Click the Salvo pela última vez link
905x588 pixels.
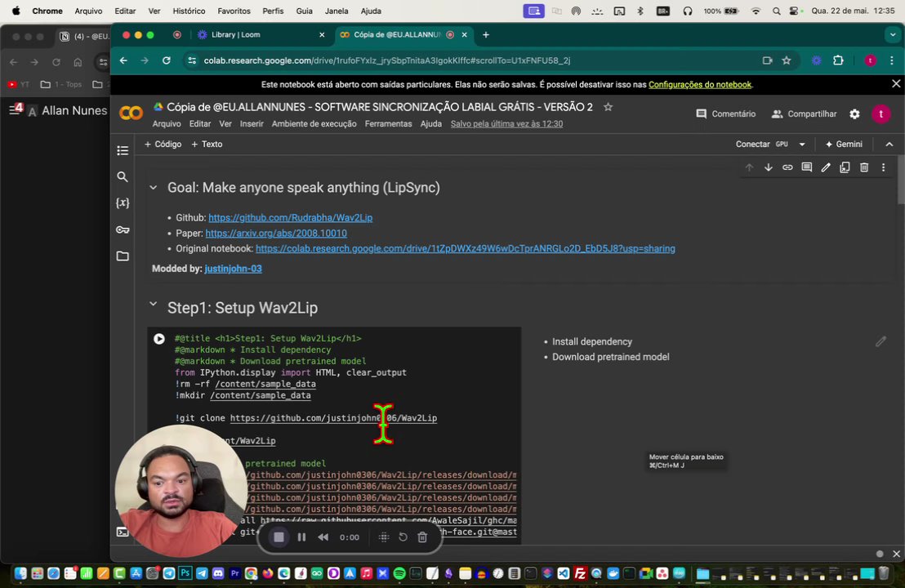click(x=506, y=123)
